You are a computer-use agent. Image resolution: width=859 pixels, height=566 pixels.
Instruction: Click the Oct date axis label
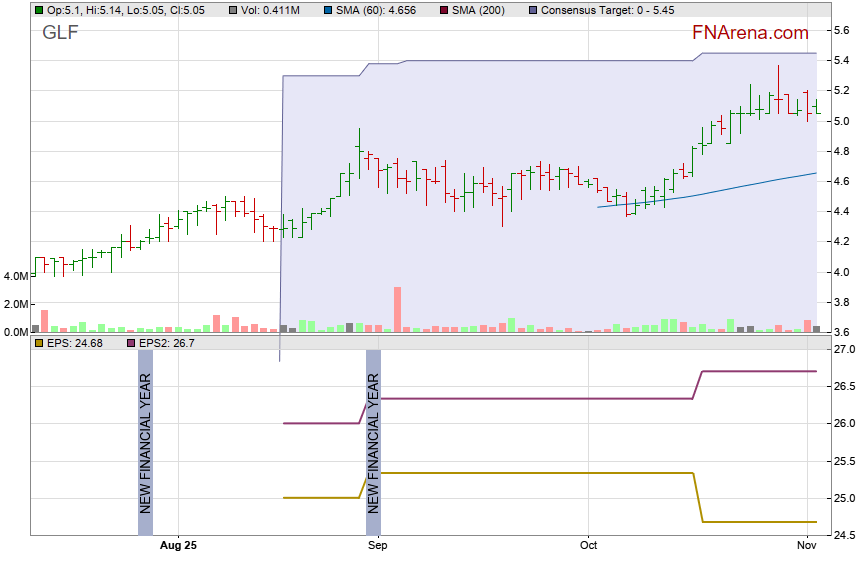tap(588, 546)
